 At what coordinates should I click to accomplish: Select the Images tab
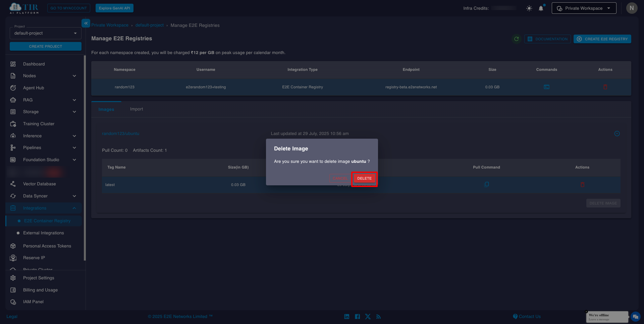pos(106,109)
